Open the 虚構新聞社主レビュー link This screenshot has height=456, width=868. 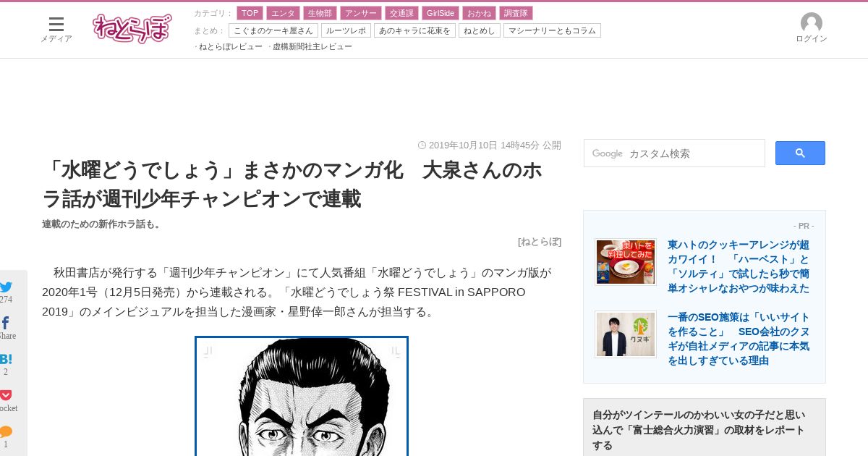tap(312, 46)
